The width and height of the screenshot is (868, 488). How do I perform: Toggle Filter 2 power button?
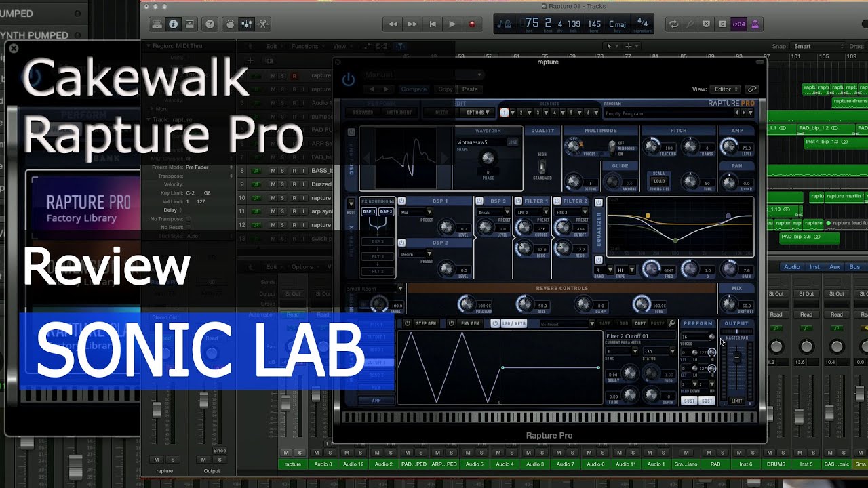557,201
